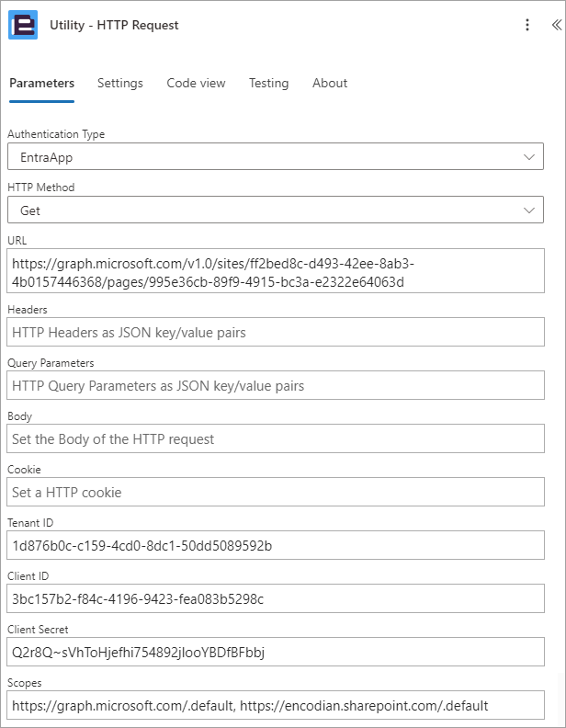Switch to the Settings tab

coord(120,83)
